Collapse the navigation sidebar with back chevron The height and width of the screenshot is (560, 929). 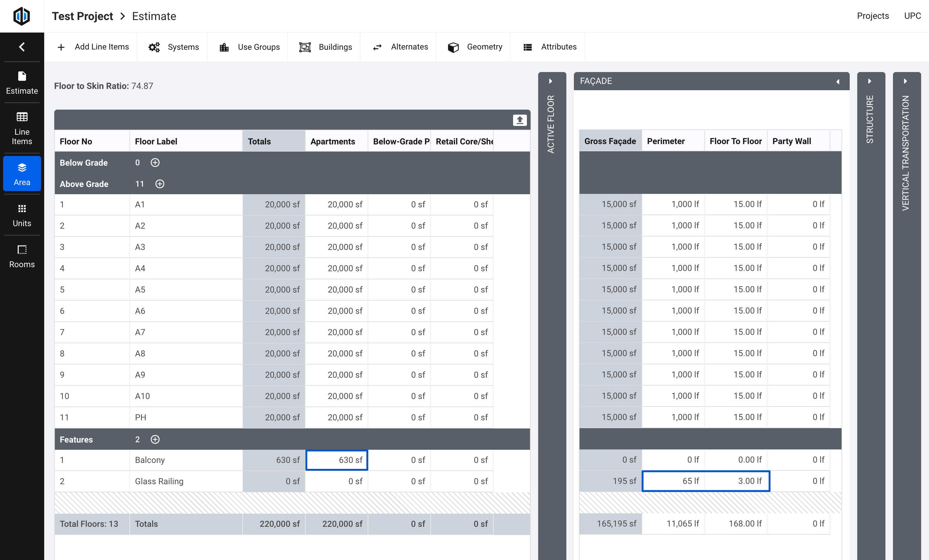[x=22, y=47]
